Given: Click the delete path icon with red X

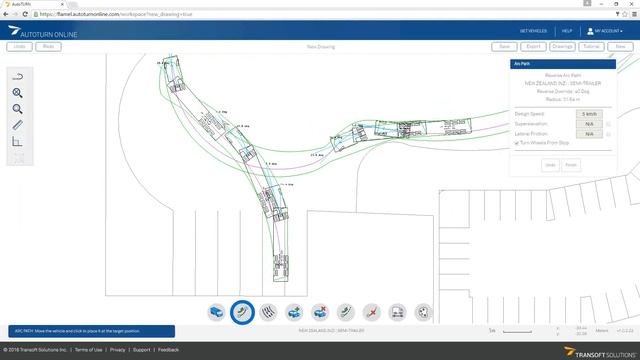Looking at the screenshot, I should [x=371, y=313].
